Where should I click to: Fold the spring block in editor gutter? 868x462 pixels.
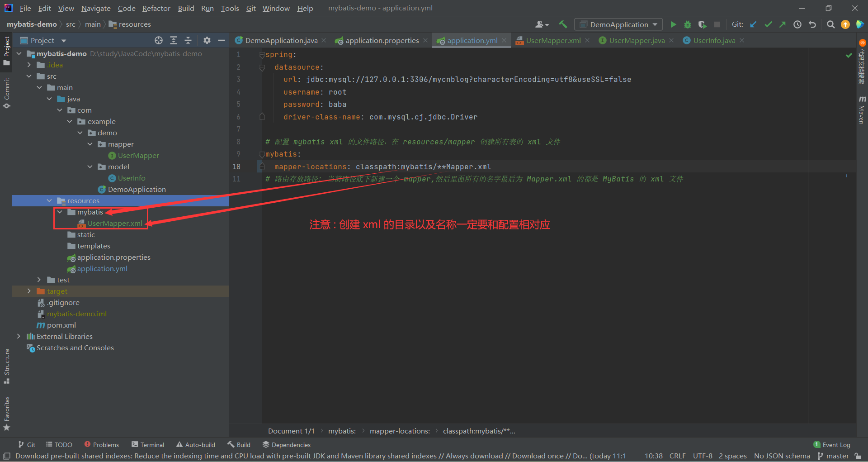click(x=262, y=55)
